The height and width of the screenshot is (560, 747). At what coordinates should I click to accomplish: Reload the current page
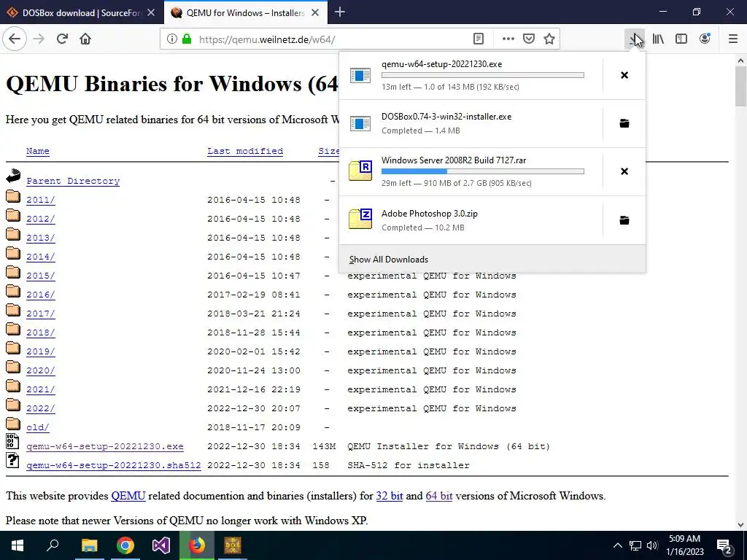pos(62,39)
